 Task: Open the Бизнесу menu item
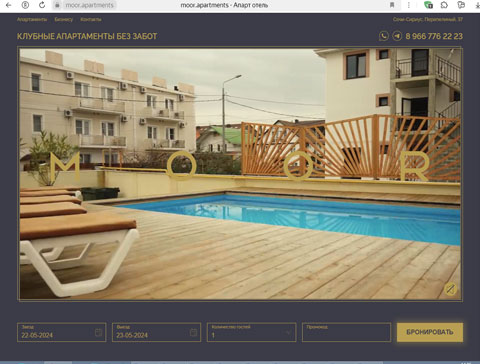pos(64,19)
